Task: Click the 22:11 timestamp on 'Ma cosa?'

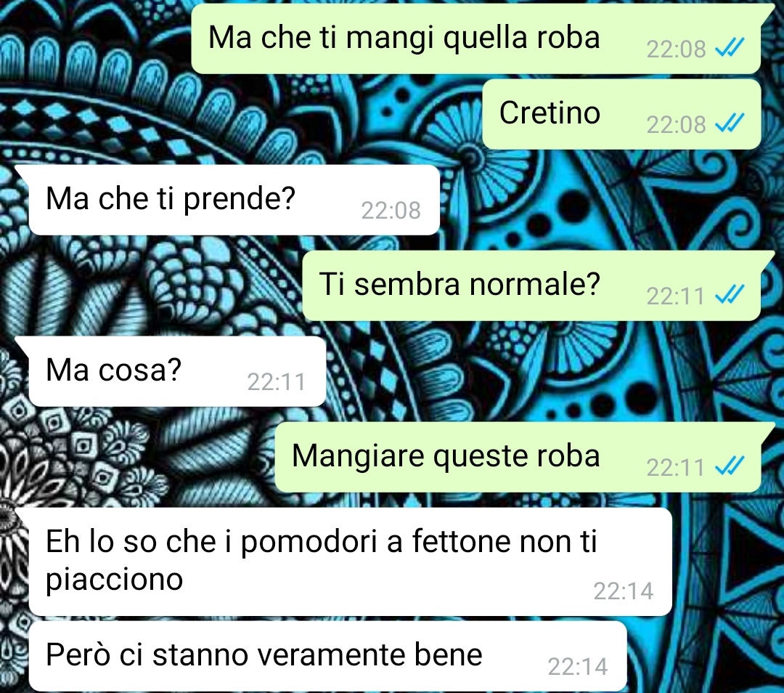Action: pos(277,382)
